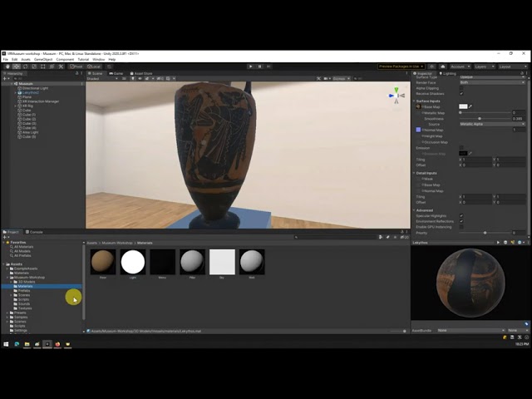Select the Scale tool in the toolbar

[34, 66]
